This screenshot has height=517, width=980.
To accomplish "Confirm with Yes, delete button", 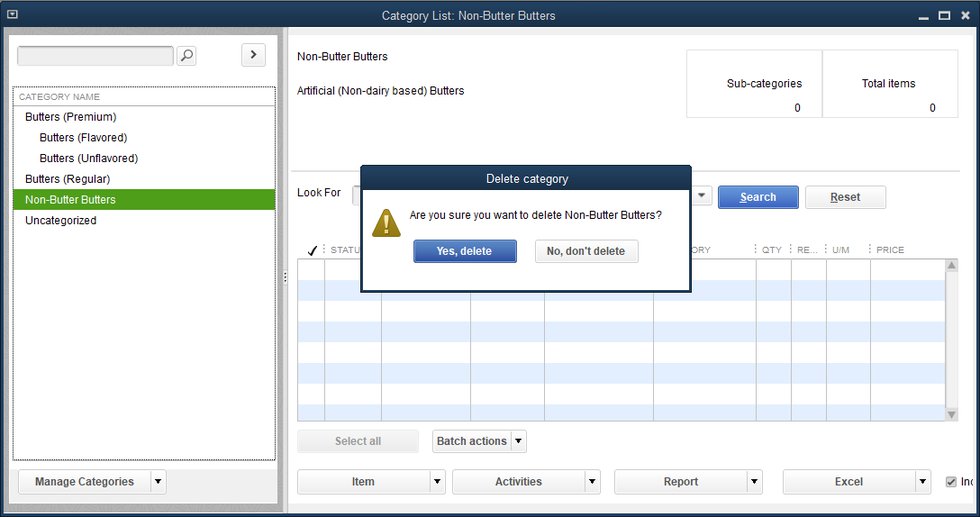I will click(464, 251).
